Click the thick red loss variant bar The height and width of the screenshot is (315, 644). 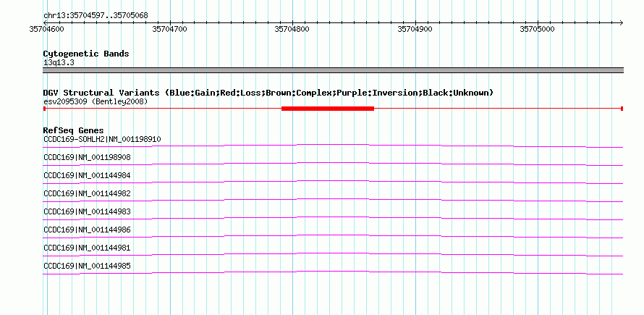[x=328, y=109]
